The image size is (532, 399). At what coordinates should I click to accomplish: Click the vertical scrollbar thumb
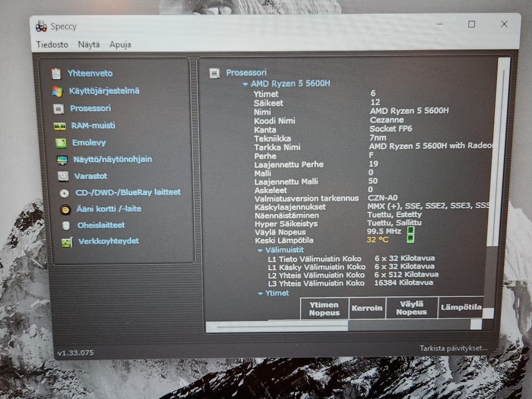(x=499, y=153)
